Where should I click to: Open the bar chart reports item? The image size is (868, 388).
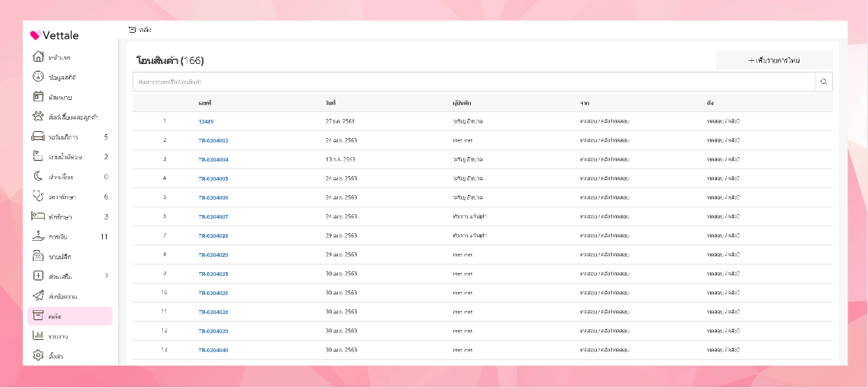tap(38, 335)
